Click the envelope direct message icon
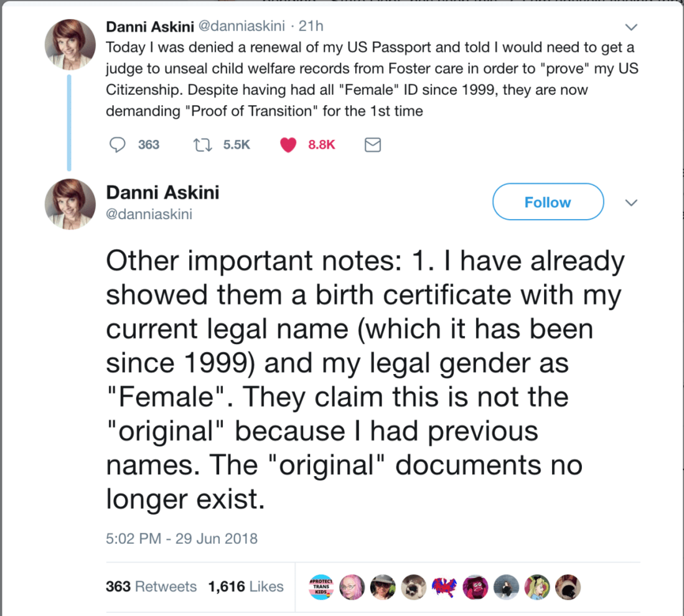This screenshot has width=684, height=616. [x=372, y=144]
